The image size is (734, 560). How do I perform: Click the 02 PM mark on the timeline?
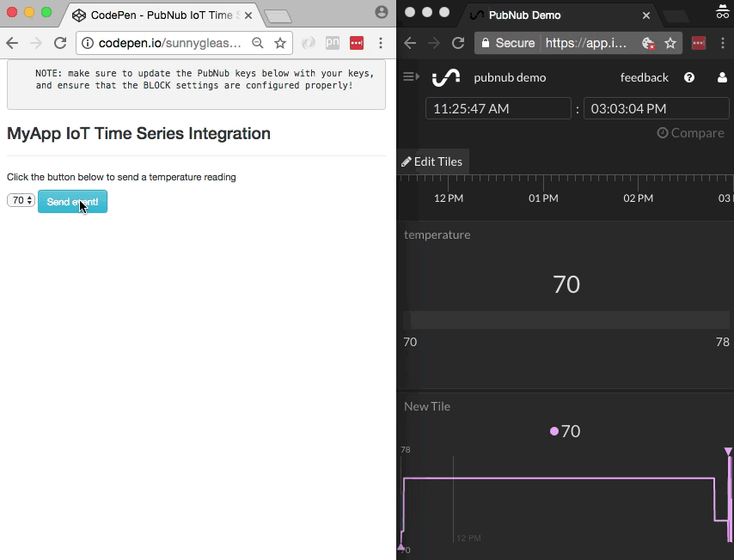pos(638,198)
